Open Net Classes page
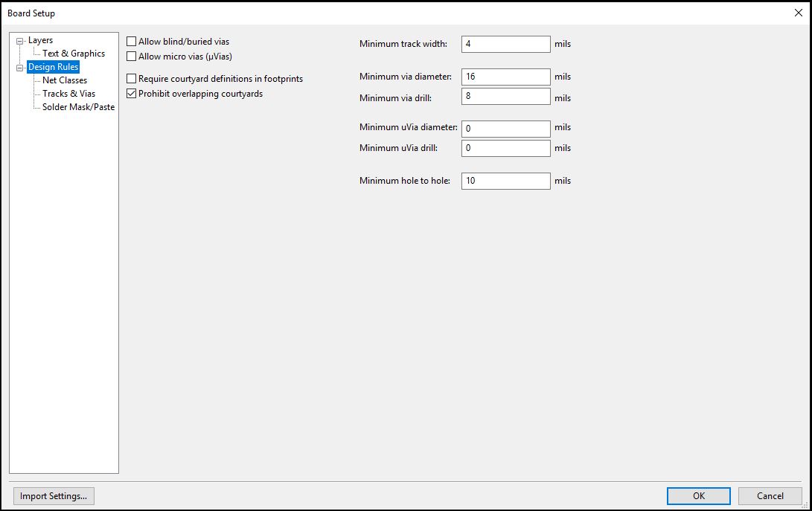Viewport: 812px width, 511px height. click(x=64, y=80)
